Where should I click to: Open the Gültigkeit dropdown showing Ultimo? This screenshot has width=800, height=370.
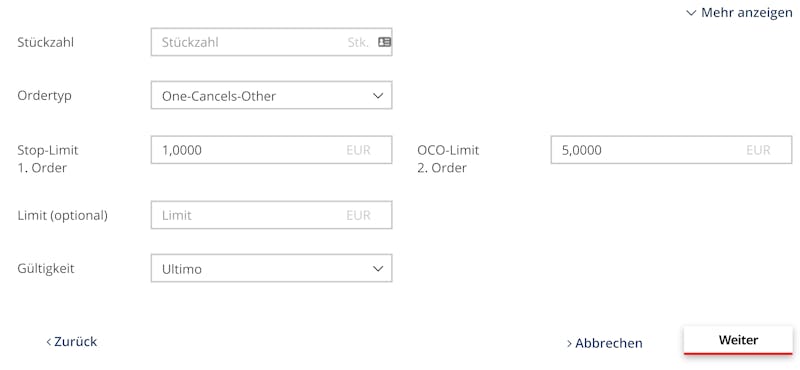point(271,268)
